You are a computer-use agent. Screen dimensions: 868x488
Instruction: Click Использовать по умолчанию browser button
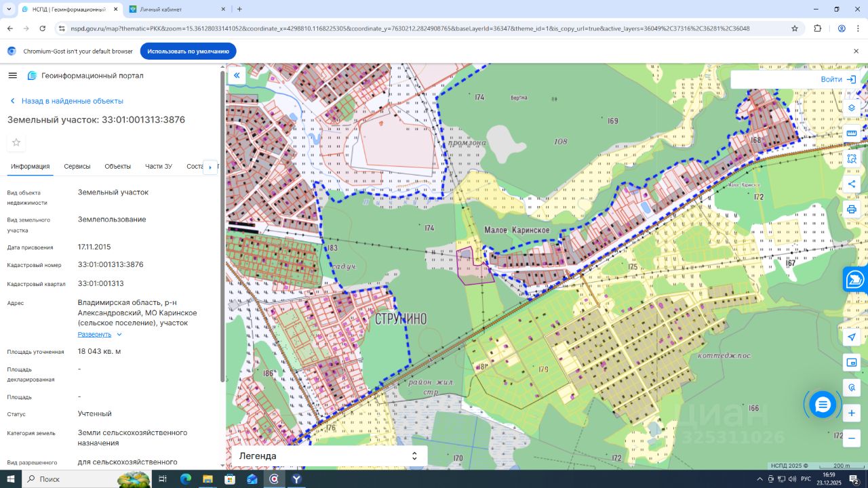[x=188, y=52]
